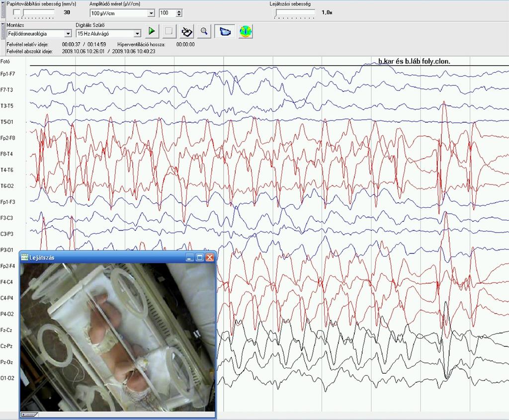The image size is (509, 420).
Task: Click the event marker annotation icon
Action: (x=187, y=31)
